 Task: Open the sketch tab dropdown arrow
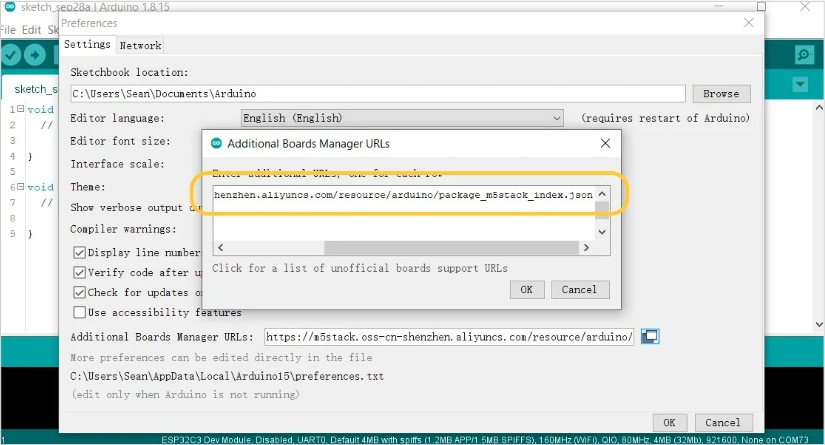tap(800, 84)
